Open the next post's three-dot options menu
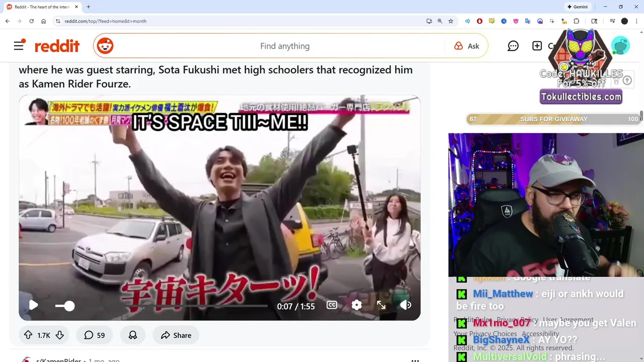This screenshot has height=362, width=644. 415,360
